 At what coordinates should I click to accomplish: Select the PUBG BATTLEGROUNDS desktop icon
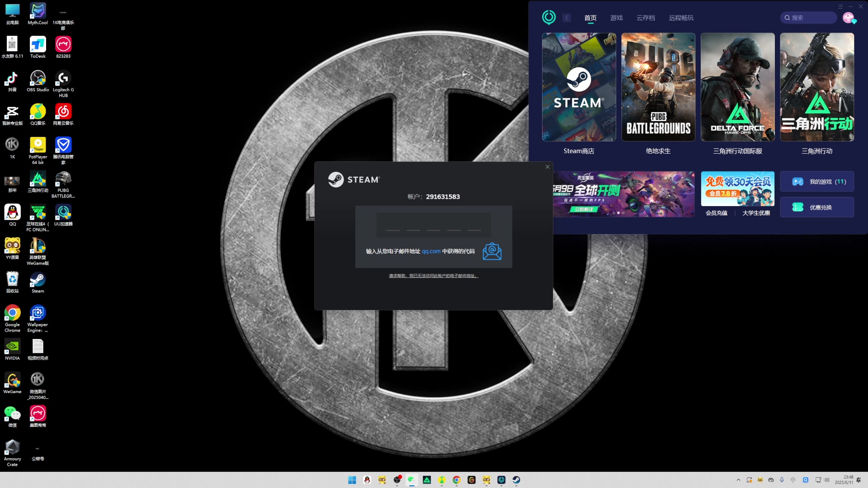[x=63, y=184]
